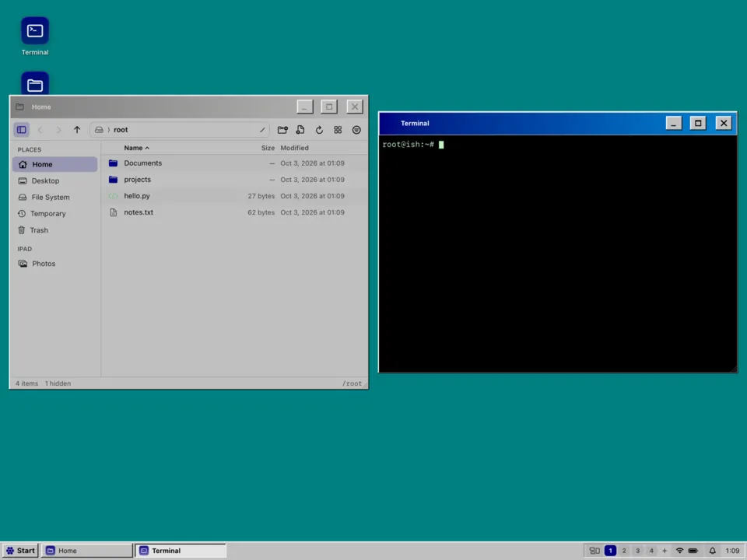
Task: Toggle the sidebar panel in file manager
Action: tap(22, 130)
